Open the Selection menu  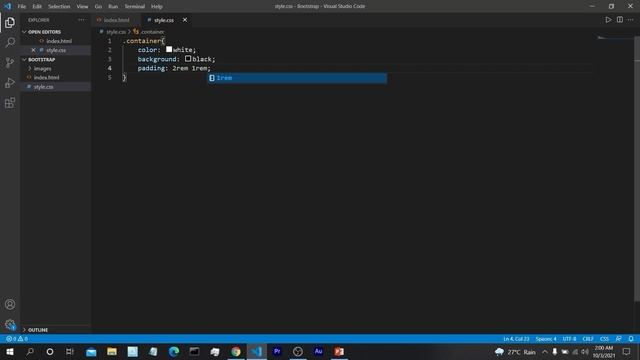(x=59, y=6)
